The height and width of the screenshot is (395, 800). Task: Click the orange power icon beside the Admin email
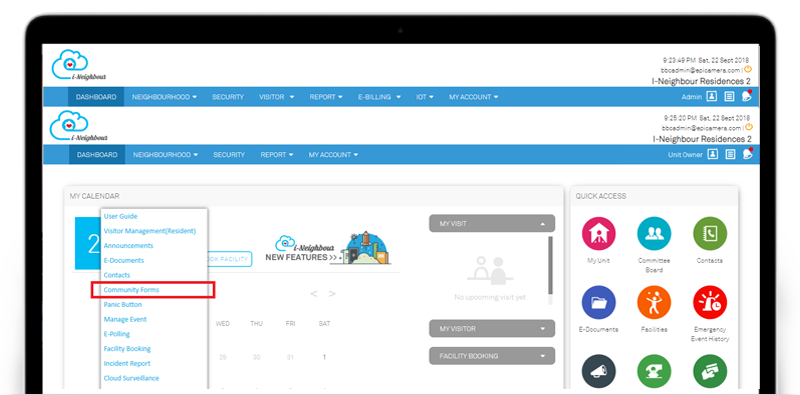[748, 69]
